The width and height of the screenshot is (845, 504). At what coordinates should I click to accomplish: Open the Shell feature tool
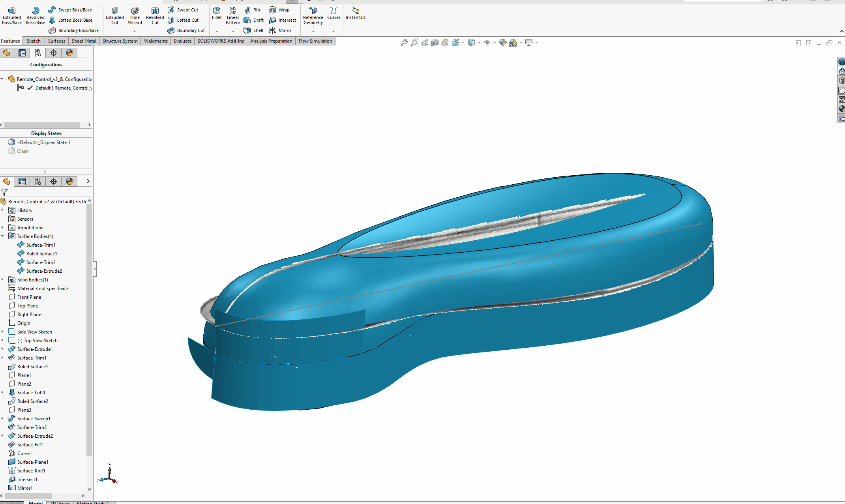(253, 30)
